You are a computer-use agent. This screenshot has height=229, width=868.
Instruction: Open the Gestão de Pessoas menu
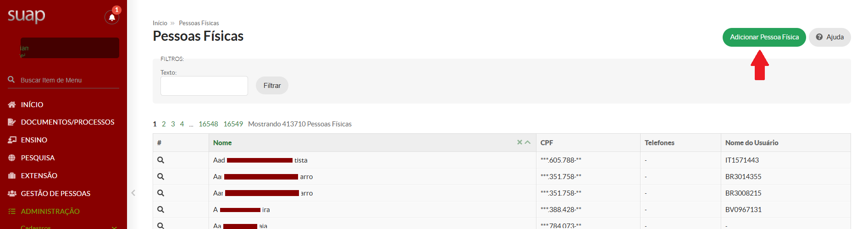tap(55, 193)
